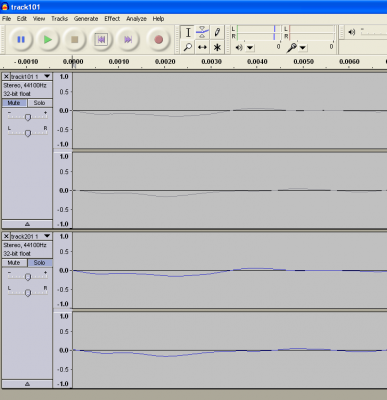Open the Edit menu
Image resolution: width=387 pixels, height=400 pixels.
pyautogui.click(x=22, y=19)
